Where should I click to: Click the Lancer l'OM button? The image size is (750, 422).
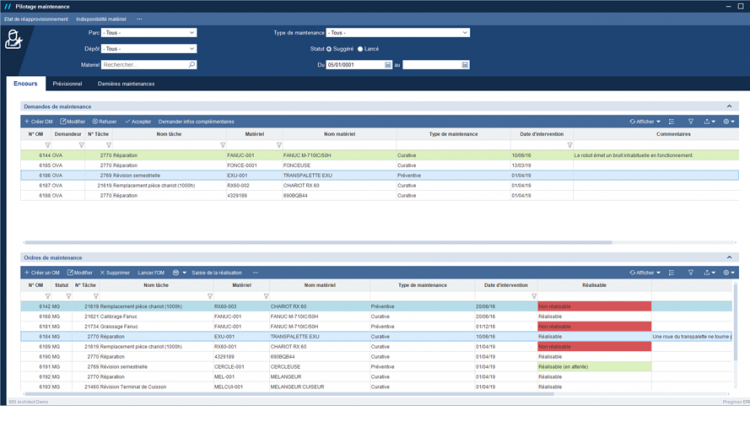(x=150, y=272)
